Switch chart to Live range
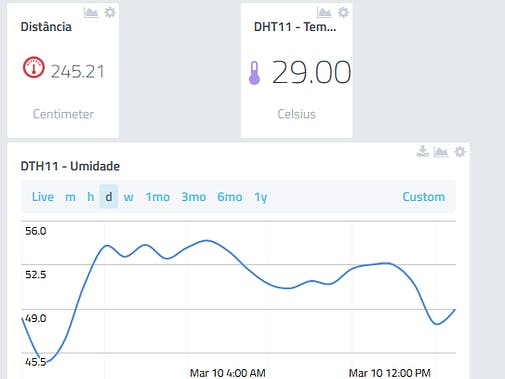The width and height of the screenshot is (505, 379). [43, 197]
